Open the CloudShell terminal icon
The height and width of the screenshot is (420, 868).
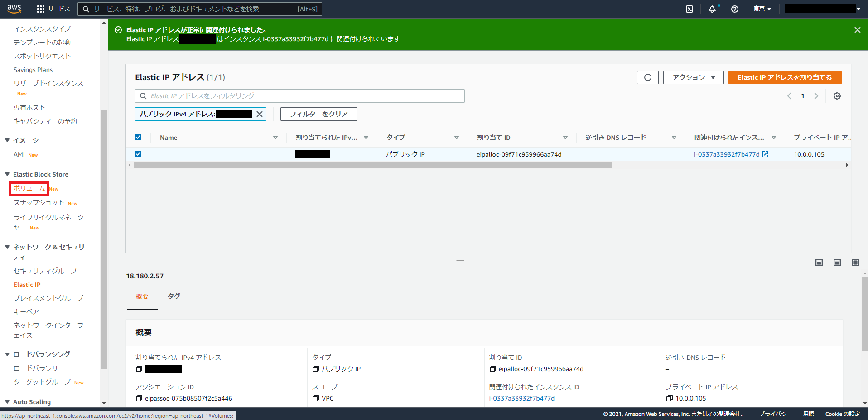tap(690, 9)
